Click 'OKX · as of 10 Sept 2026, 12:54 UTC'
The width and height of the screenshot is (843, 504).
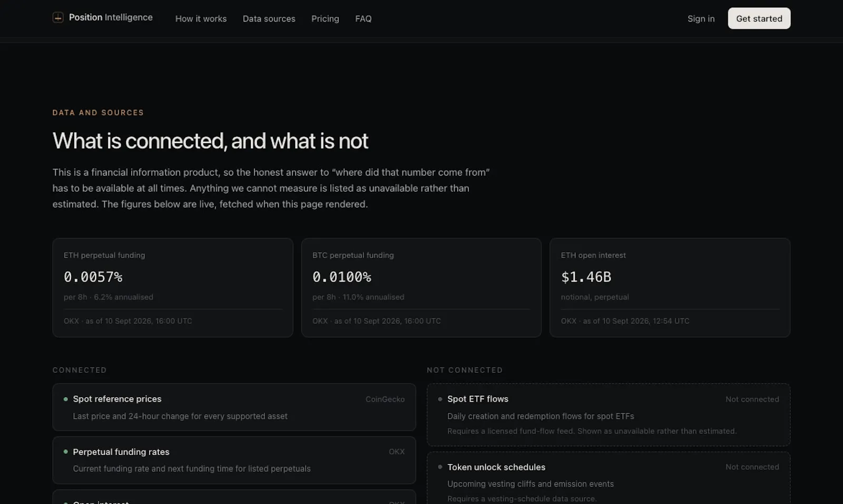click(625, 321)
